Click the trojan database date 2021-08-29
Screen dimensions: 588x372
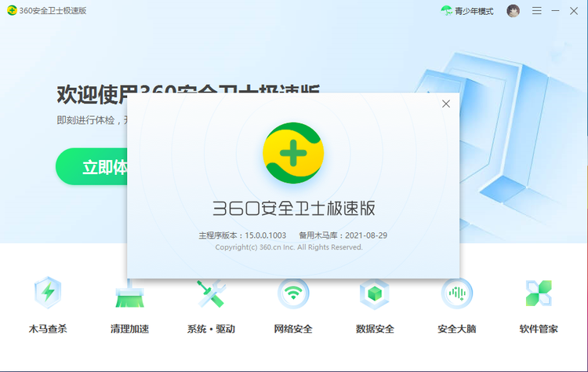tap(366, 235)
